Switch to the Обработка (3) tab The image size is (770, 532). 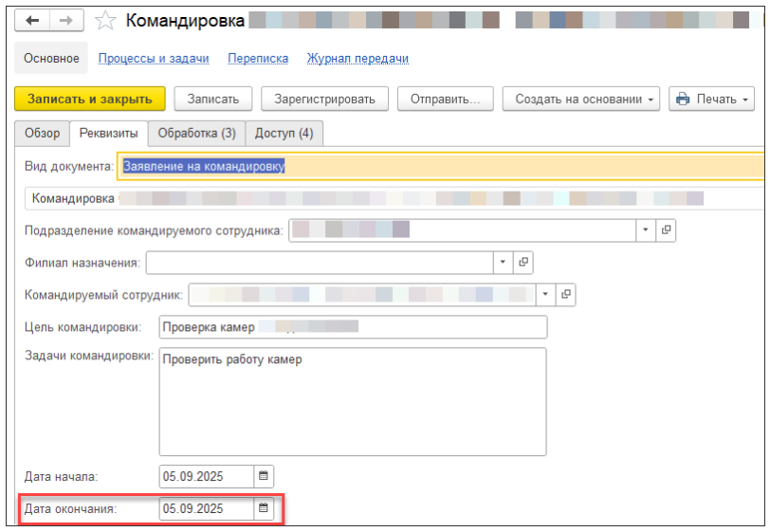click(x=196, y=133)
